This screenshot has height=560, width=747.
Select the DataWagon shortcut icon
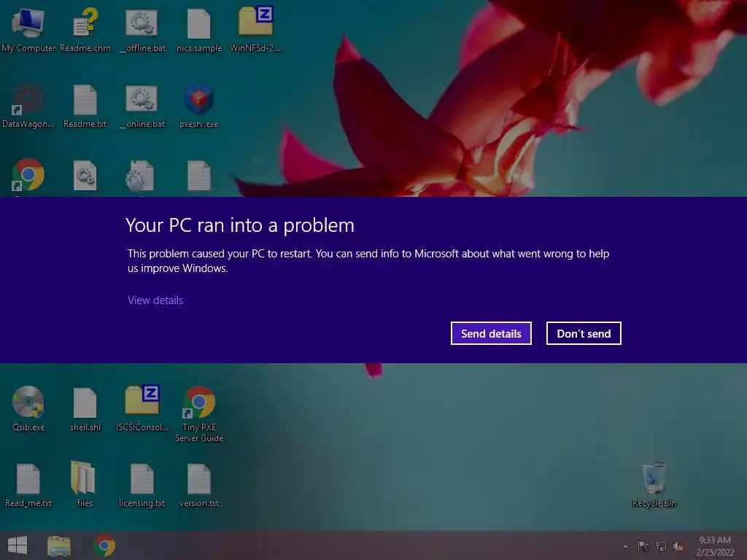click(x=28, y=106)
